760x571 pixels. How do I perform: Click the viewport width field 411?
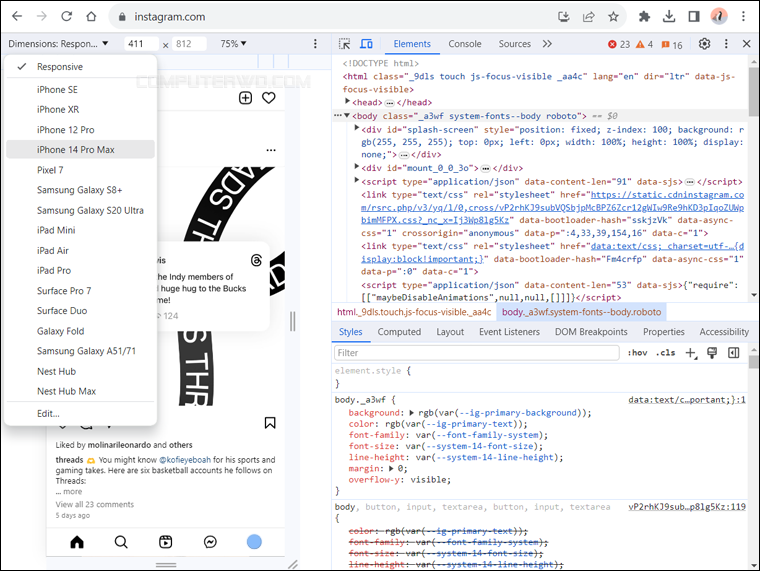[x=141, y=44]
